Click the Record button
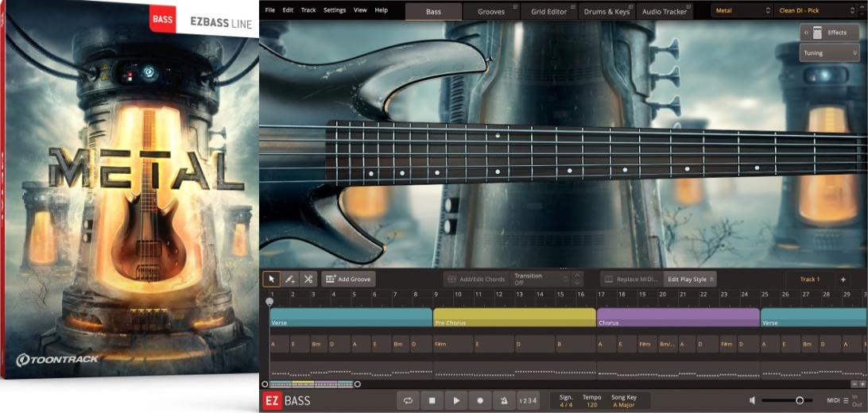868x413 pixels. click(x=480, y=400)
